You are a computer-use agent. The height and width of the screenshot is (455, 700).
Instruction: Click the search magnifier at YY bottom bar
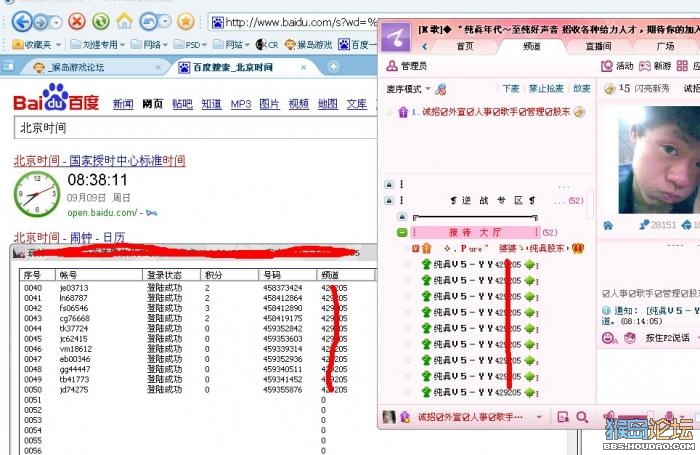[x=582, y=417]
